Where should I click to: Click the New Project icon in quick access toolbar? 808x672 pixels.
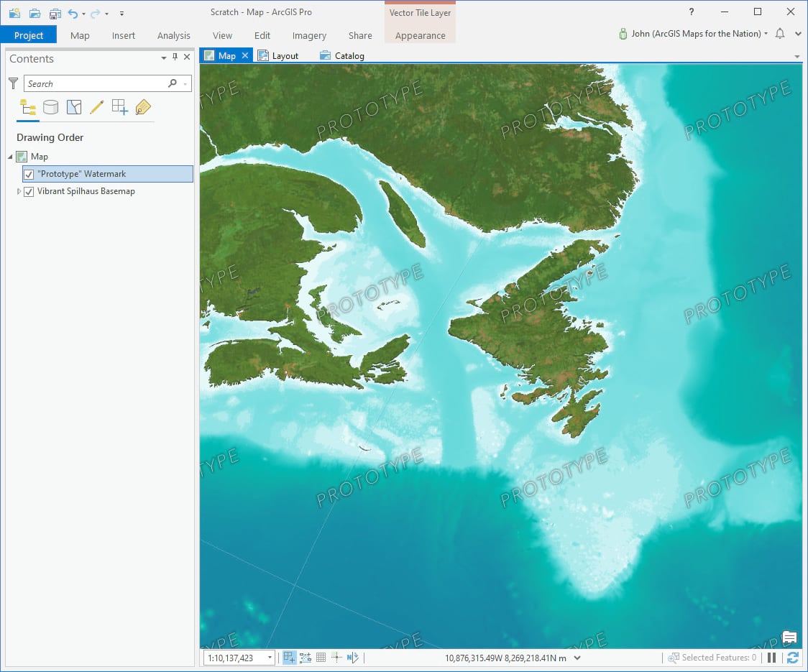point(14,13)
